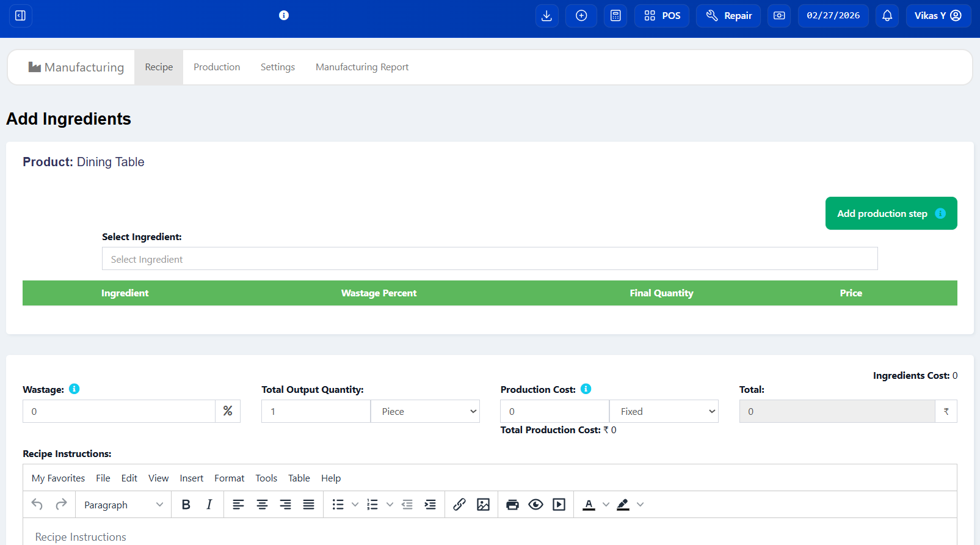Open the Piece unit dropdown

426,411
